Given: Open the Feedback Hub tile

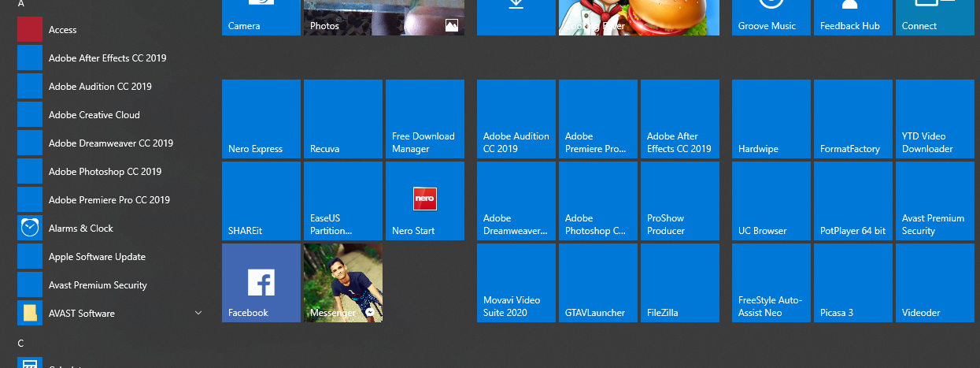Looking at the screenshot, I should [853, 17].
